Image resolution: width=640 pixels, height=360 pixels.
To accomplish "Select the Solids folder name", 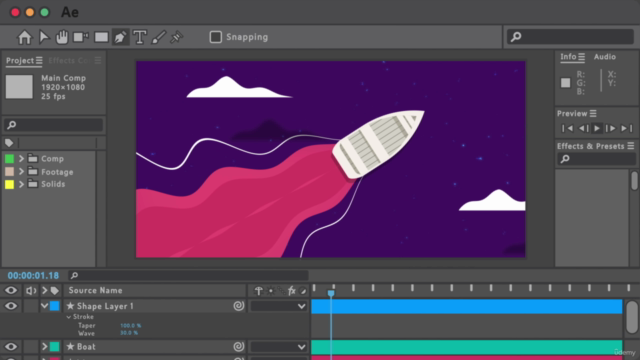I will tap(53, 184).
